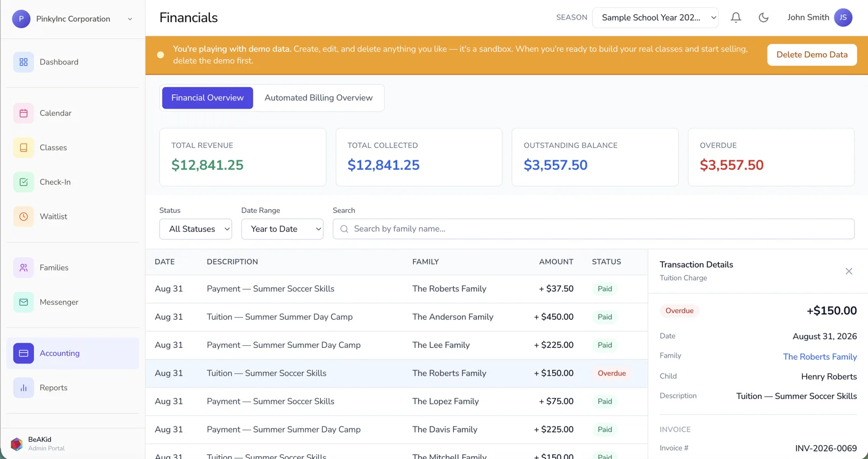The image size is (868, 459).
Task: Click the BeAKid Admin Portal logo
Action: click(x=17, y=444)
